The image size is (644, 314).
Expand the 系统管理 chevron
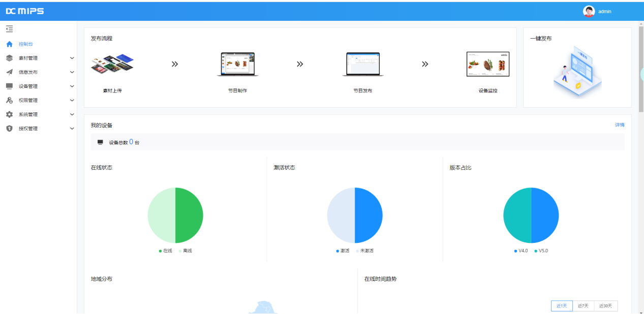click(x=72, y=114)
